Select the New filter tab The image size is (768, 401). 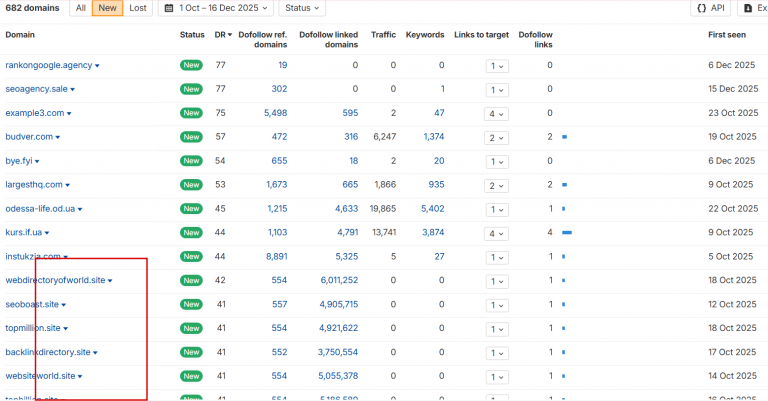click(x=107, y=8)
